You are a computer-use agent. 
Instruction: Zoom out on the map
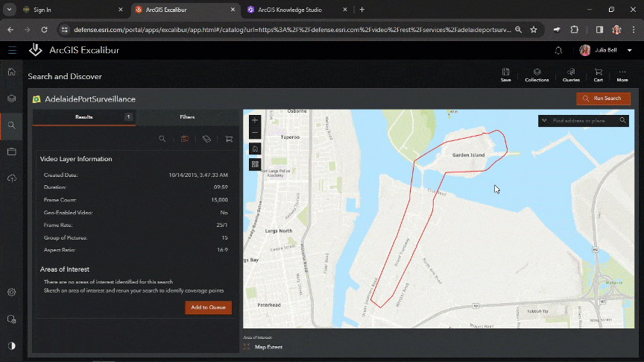tap(255, 132)
